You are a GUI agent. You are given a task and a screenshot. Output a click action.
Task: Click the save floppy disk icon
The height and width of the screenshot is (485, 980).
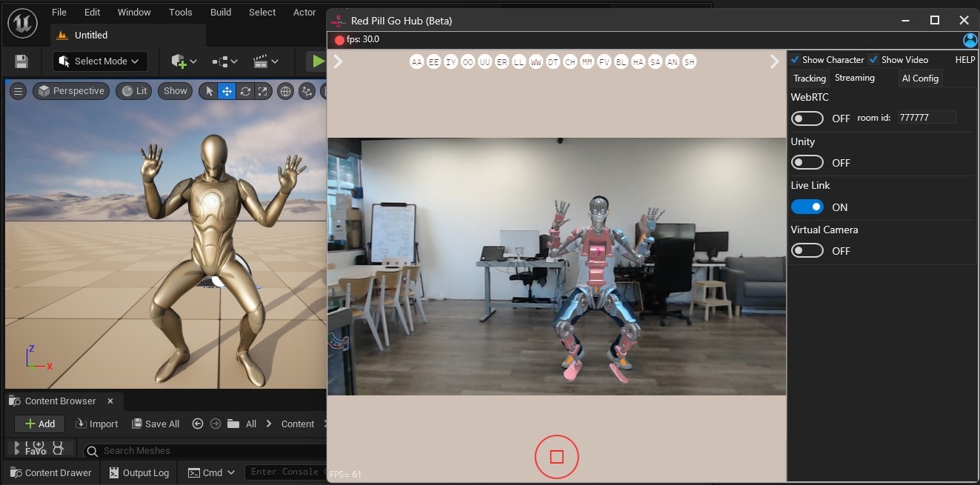pos(21,61)
